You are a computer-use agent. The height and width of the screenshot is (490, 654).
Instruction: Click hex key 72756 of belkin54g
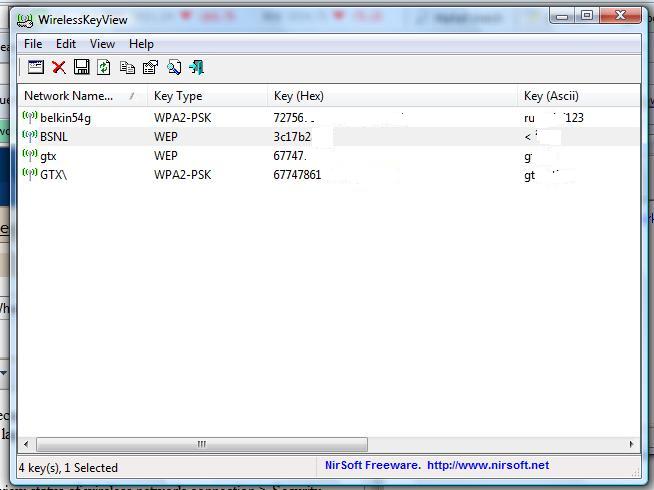coord(290,118)
